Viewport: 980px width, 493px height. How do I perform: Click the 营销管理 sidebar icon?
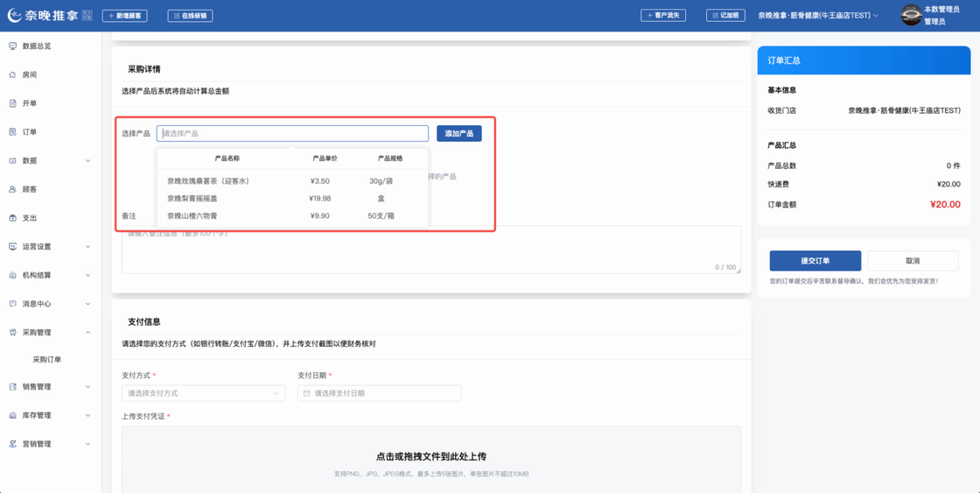click(12, 444)
